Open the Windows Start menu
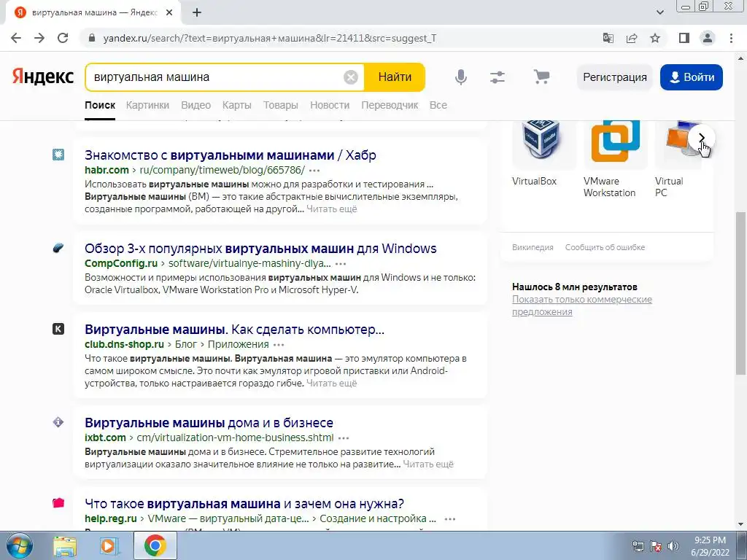This screenshot has width=747, height=560. (18, 545)
